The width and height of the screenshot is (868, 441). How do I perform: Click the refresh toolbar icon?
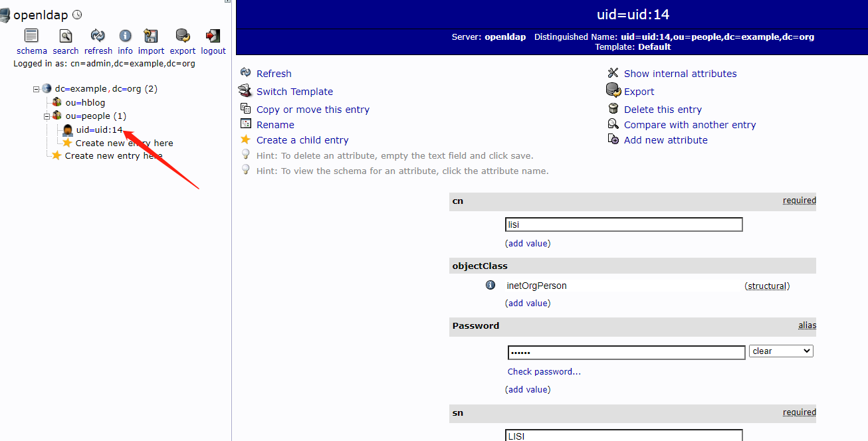(98, 37)
